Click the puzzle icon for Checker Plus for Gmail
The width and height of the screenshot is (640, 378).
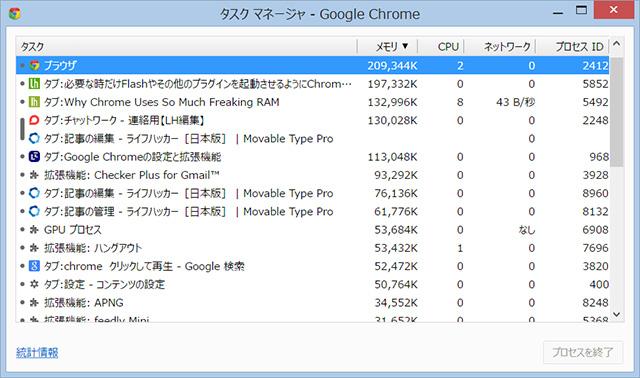[x=34, y=175]
